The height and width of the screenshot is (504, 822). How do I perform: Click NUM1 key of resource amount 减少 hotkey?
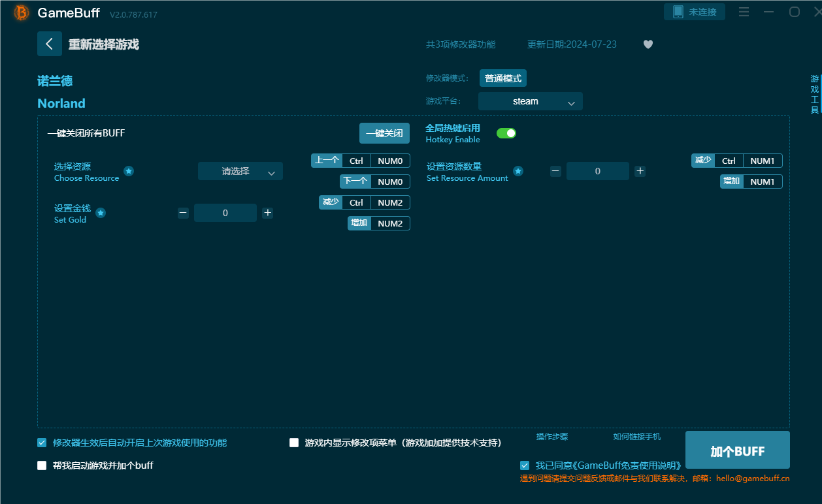point(763,161)
